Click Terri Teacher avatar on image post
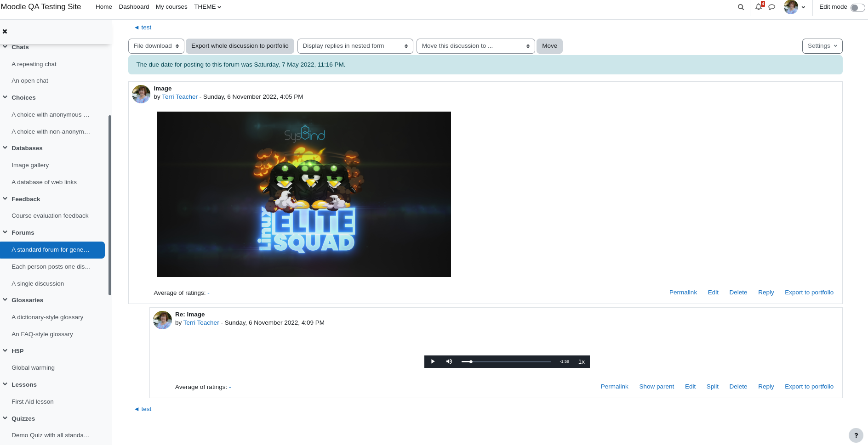Viewport: 868px width, 445px height. [141, 94]
